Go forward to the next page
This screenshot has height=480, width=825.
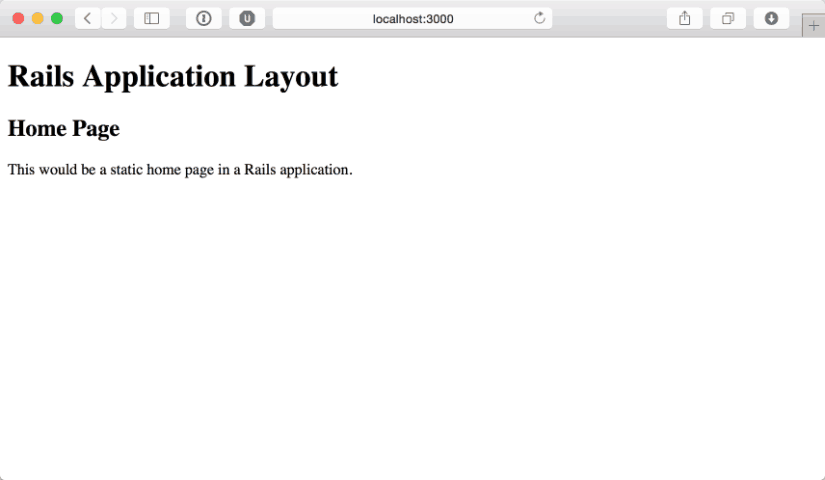click(113, 18)
